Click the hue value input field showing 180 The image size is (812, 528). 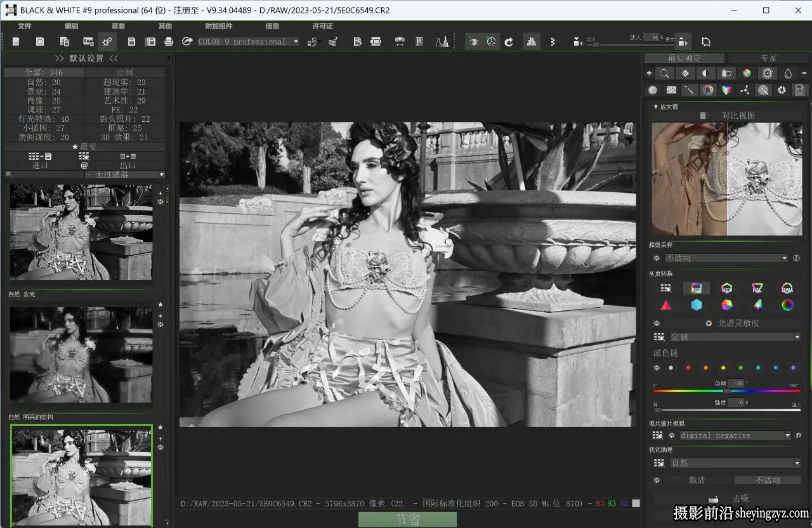click(x=737, y=383)
